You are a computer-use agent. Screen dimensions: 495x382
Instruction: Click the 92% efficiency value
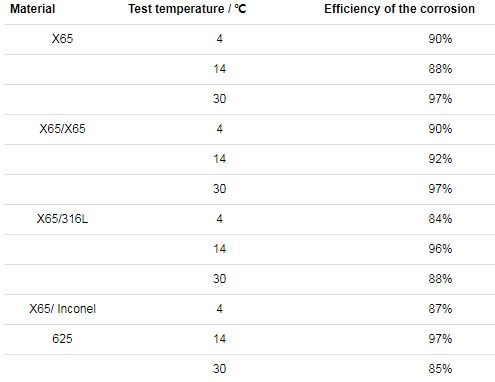(440, 159)
